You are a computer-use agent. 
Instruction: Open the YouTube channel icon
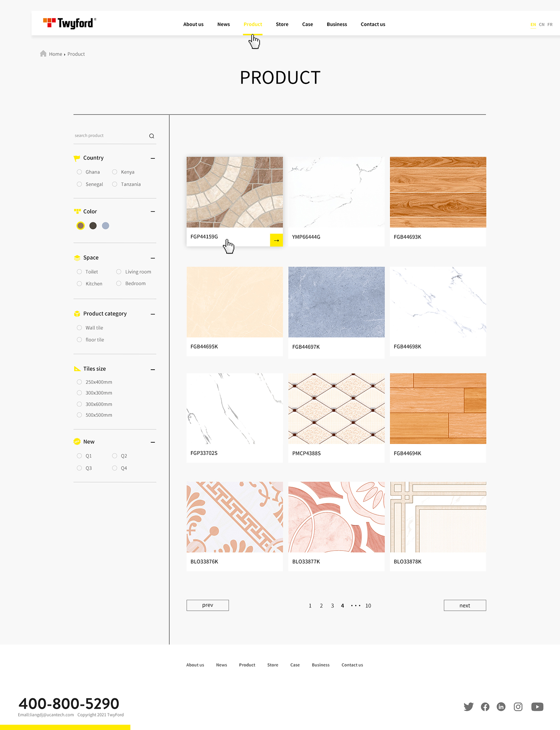537,707
